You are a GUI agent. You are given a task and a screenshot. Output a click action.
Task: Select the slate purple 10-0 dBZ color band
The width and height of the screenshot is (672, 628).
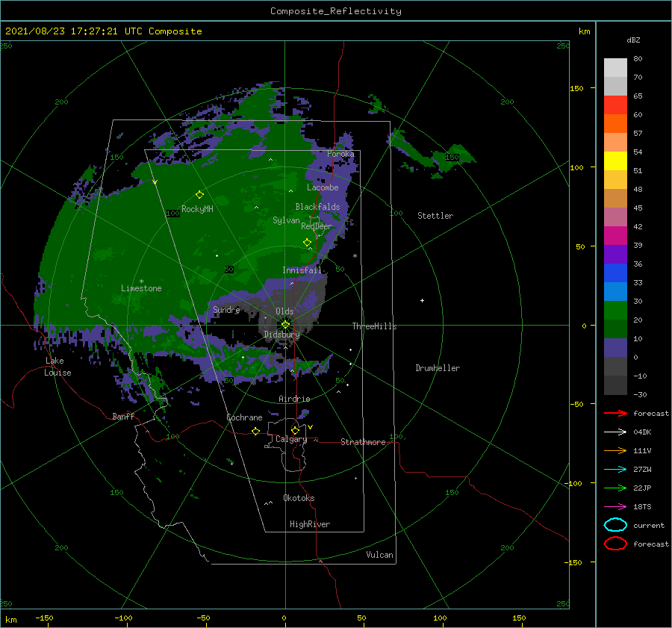615,348
